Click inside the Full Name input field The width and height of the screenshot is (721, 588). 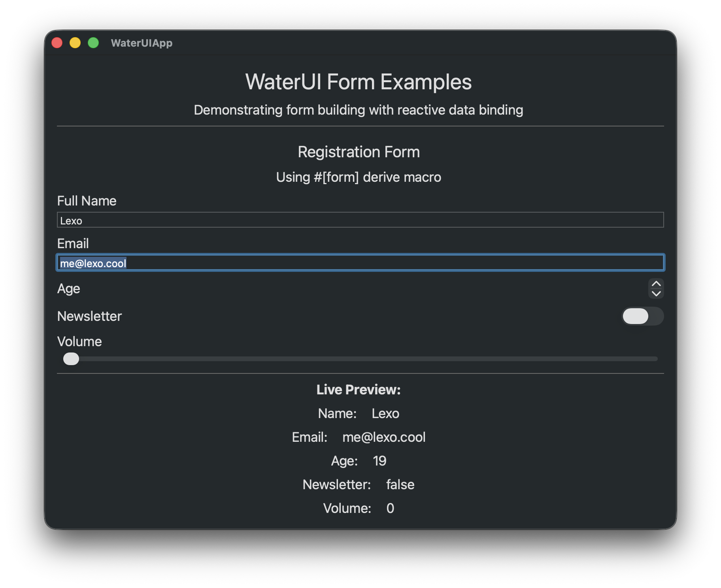[x=356, y=220]
